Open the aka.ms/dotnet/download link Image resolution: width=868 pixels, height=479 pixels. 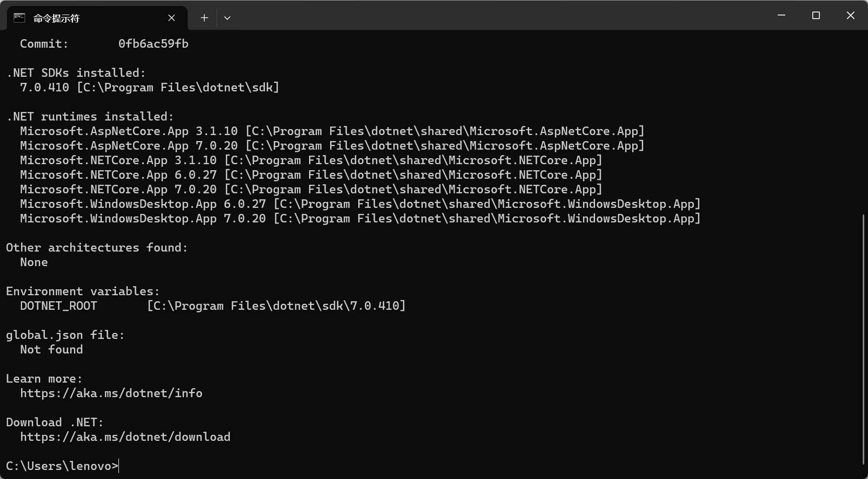(x=125, y=437)
